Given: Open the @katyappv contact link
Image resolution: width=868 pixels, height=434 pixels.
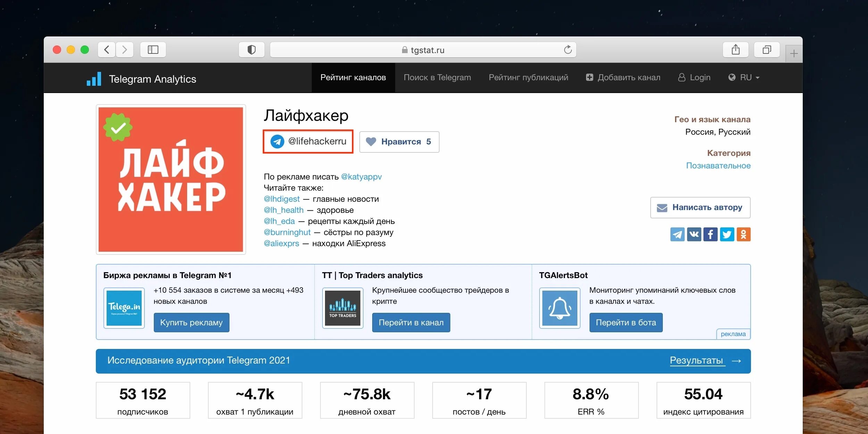Looking at the screenshot, I should 361,177.
